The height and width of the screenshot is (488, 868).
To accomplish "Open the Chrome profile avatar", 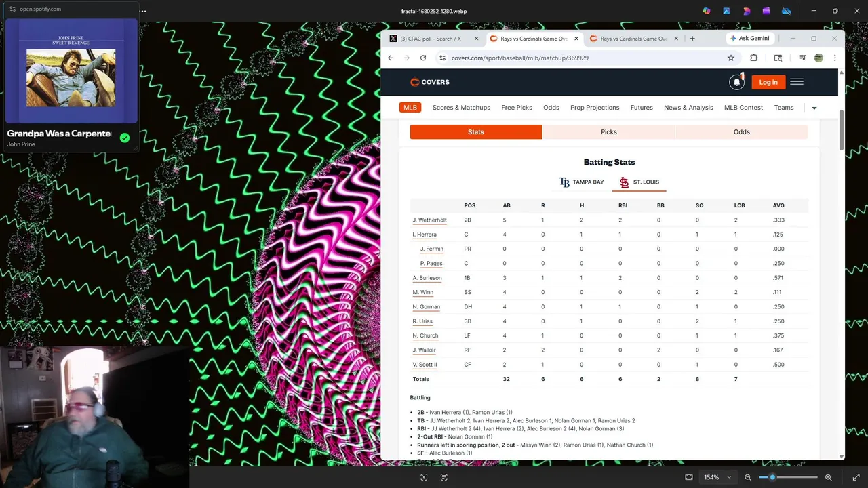I will pyautogui.click(x=818, y=58).
